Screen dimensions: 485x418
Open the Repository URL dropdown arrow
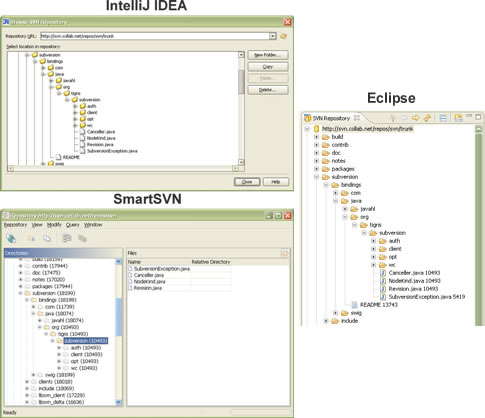(x=273, y=36)
